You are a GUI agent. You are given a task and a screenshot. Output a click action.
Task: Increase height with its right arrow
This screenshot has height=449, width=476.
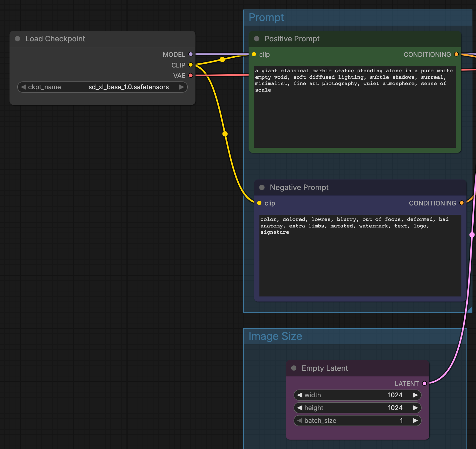pos(415,408)
